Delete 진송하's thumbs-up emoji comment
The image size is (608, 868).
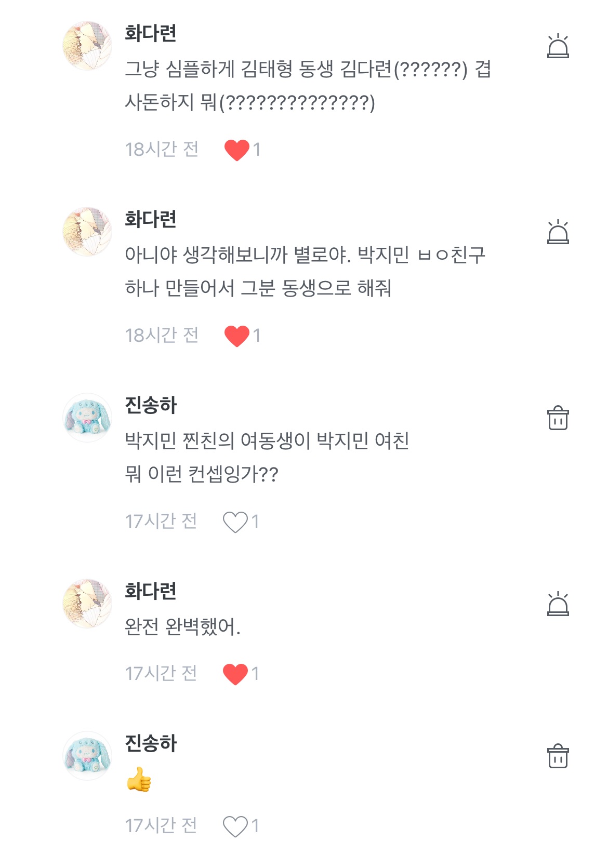pos(558,756)
